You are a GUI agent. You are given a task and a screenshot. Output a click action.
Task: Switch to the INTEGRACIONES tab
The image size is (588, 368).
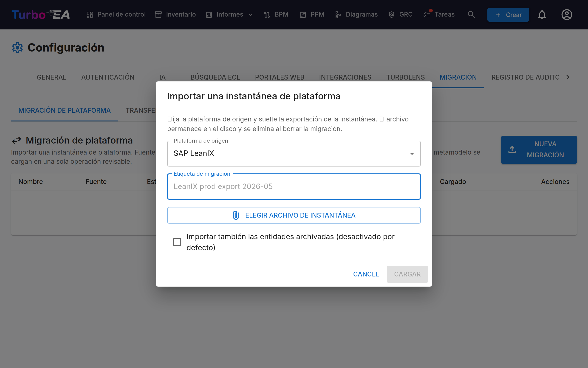point(345,78)
